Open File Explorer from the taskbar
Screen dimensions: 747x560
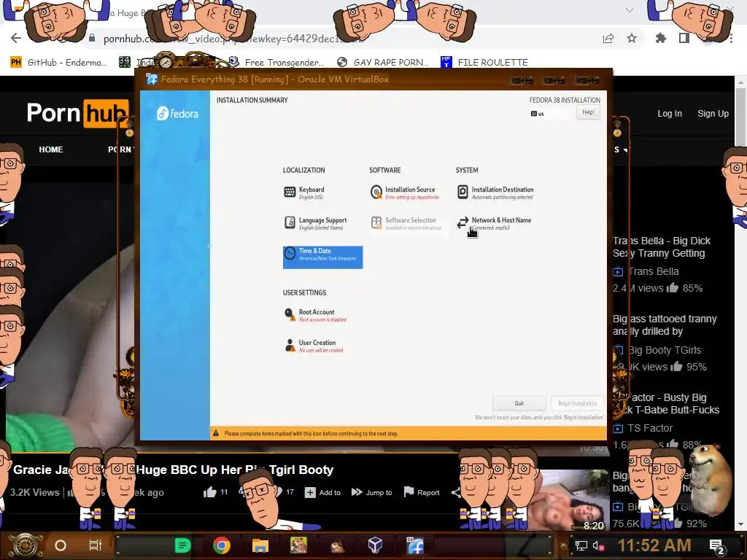coord(260,545)
